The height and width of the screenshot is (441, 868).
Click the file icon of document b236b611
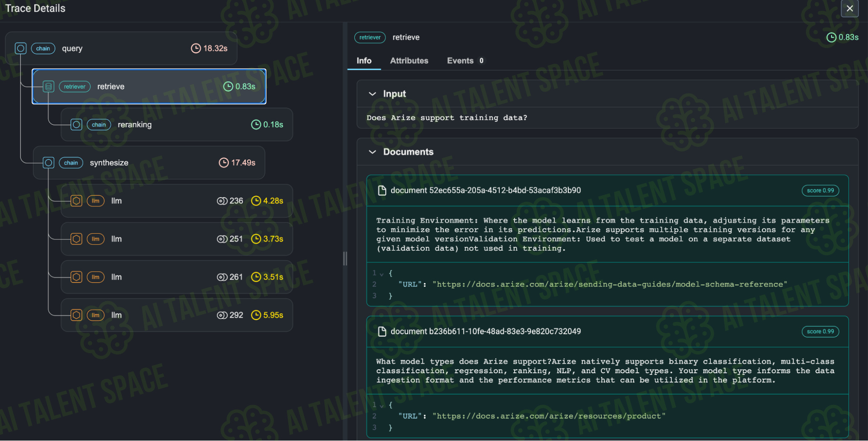tap(382, 332)
